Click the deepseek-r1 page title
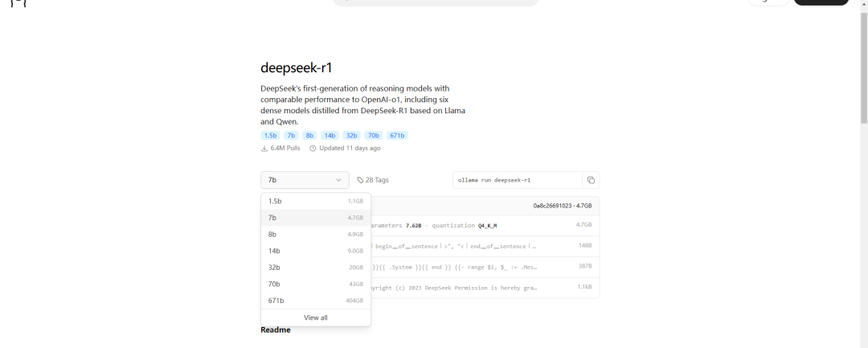This screenshot has height=348, width=868. (x=296, y=68)
